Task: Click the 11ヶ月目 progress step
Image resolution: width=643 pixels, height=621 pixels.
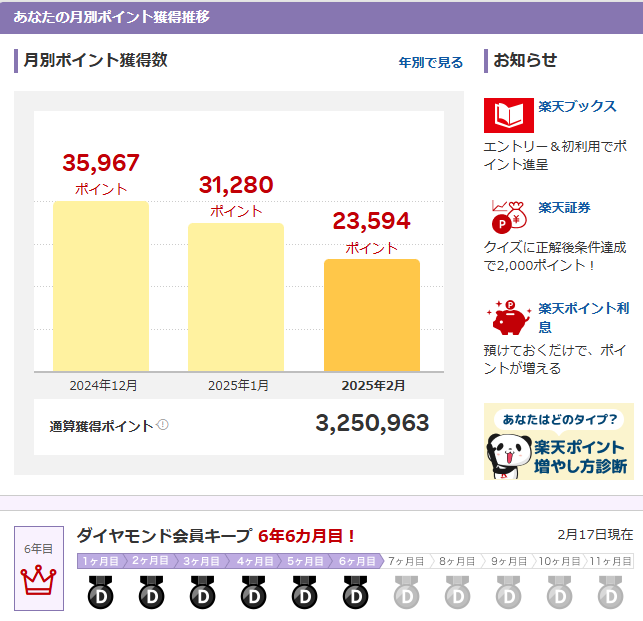Action: [610, 561]
